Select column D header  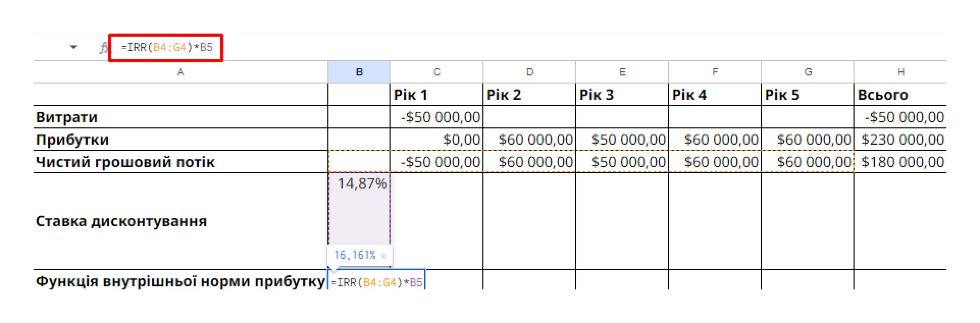[529, 72]
